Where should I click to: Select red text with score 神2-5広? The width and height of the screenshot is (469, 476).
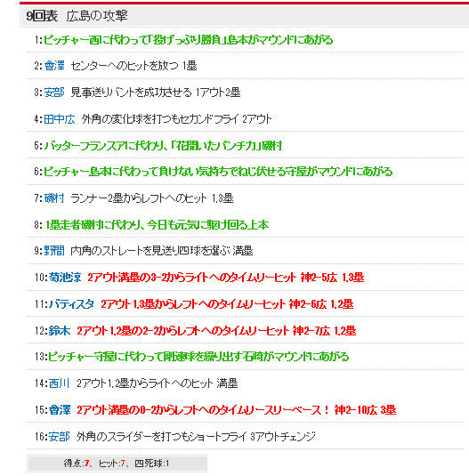226,278
